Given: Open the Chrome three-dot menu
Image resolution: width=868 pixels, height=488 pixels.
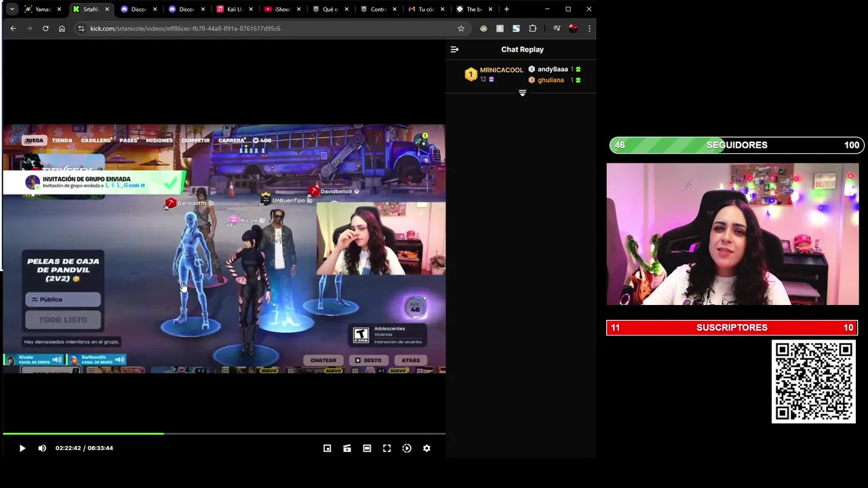Looking at the screenshot, I should pos(589,28).
